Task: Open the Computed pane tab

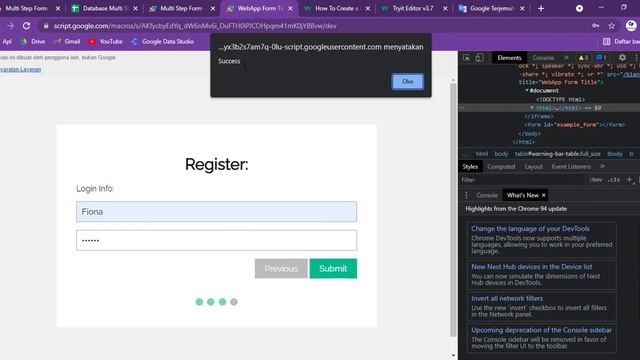Action: point(501,167)
